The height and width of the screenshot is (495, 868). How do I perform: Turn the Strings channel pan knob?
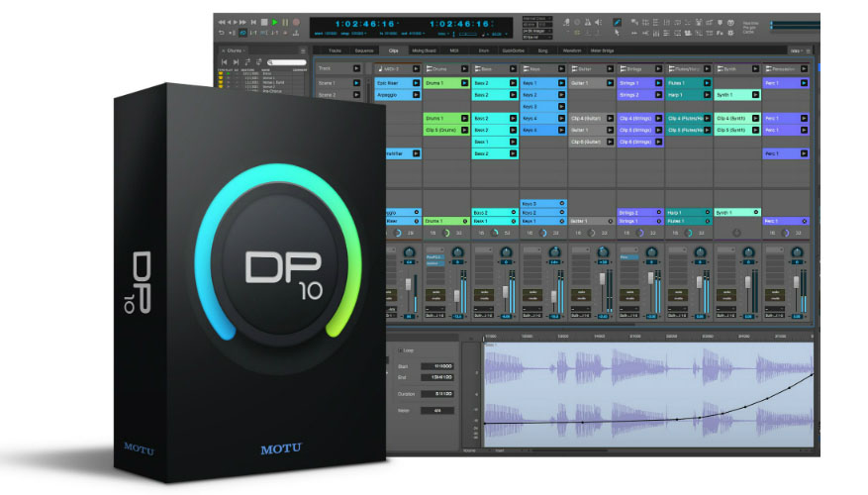point(651,251)
